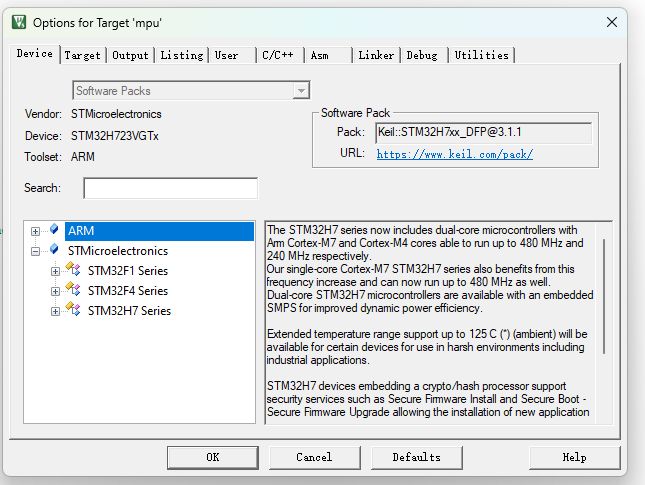Click the ARM toolset value text
Screen dimensions: 645x485
coord(83,157)
